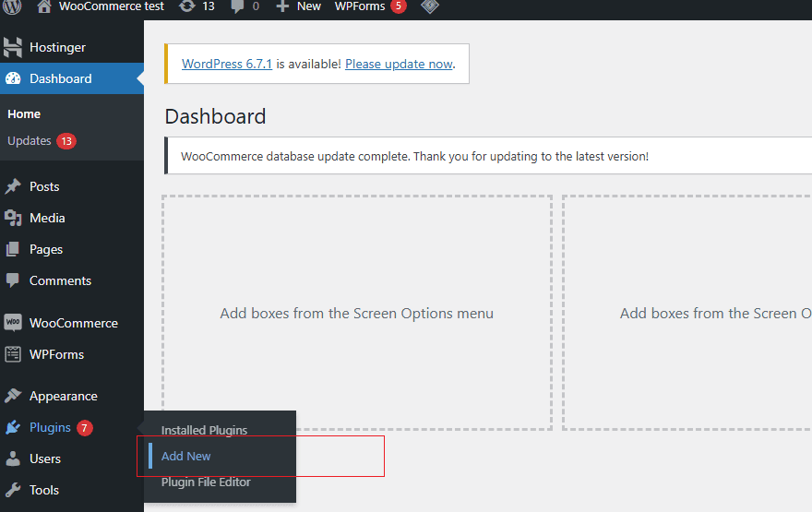Open Plugin File Editor

(206, 482)
